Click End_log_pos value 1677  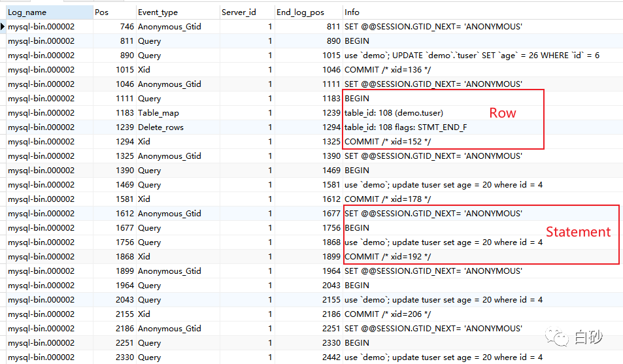(309, 214)
